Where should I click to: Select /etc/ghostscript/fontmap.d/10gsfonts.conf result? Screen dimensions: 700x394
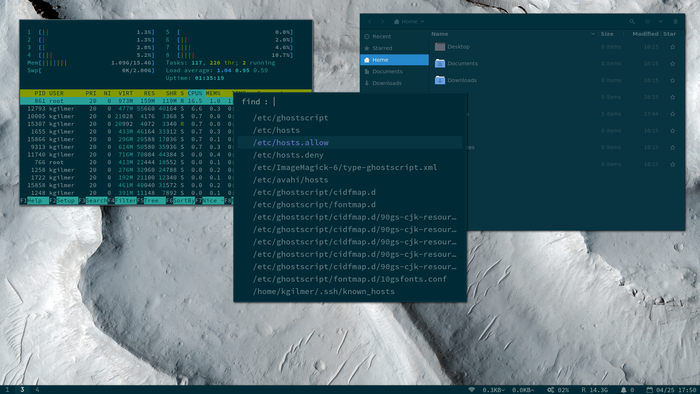pos(350,279)
